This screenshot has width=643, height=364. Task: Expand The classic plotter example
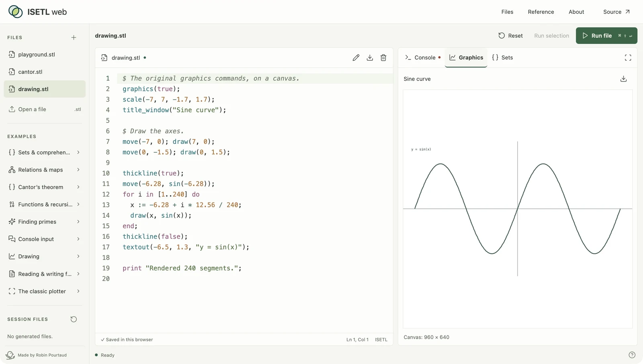point(45,291)
